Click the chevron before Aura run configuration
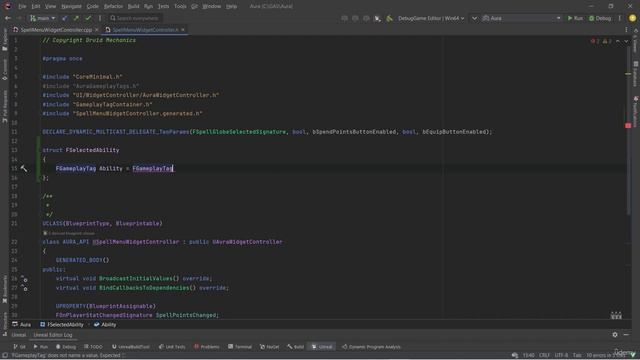Image resolution: width=640 pixels, height=360 pixels. 474,18
